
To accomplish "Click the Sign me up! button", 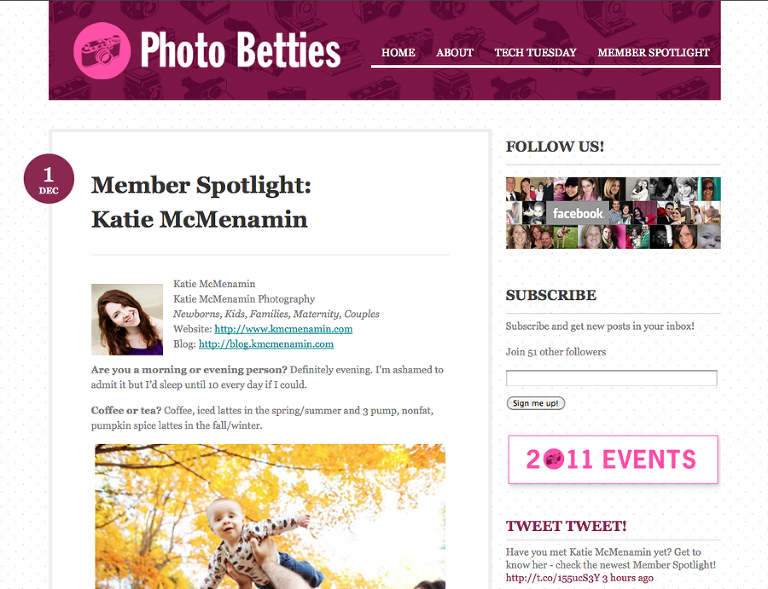I will pos(535,403).
